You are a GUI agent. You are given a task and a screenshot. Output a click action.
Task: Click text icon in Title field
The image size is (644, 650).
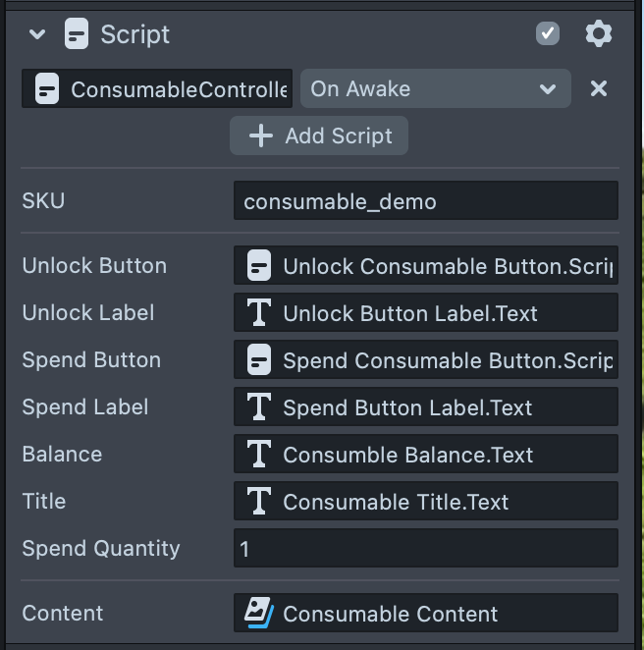click(x=258, y=502)
